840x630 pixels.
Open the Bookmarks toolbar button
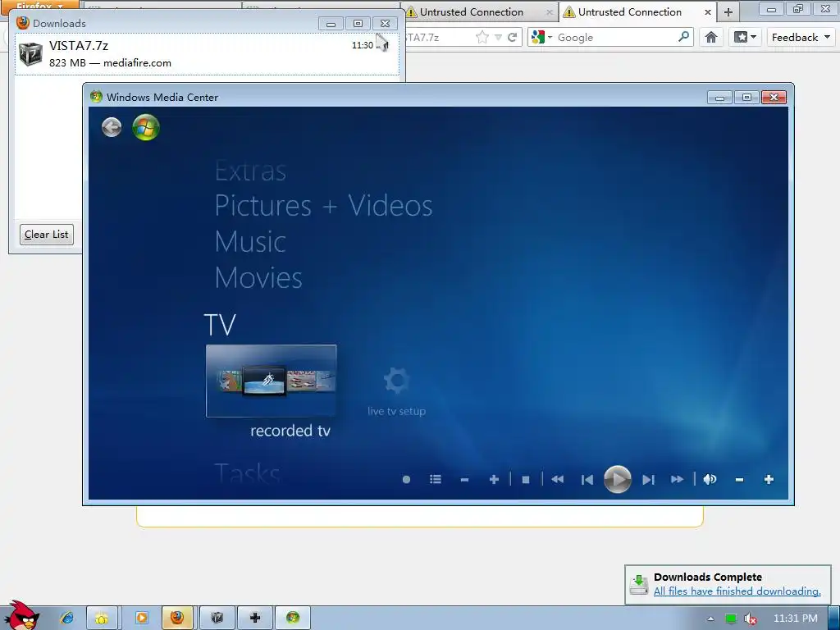click(x=745, y=37)
